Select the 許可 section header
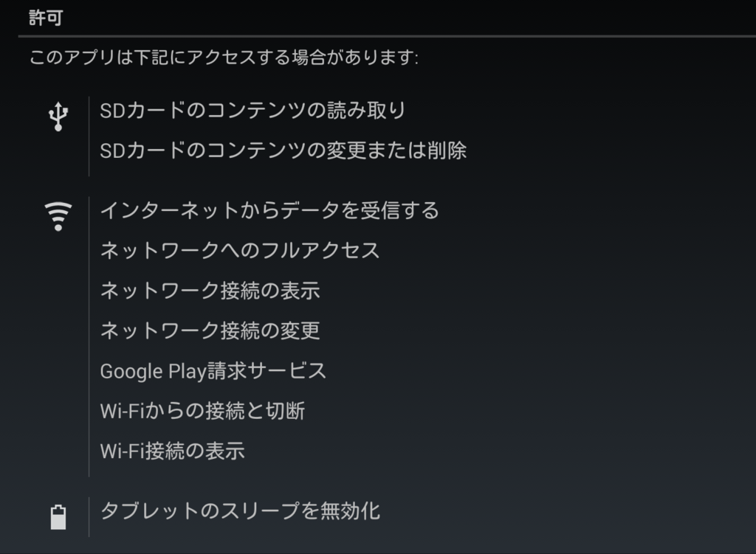 click(46, 18)
